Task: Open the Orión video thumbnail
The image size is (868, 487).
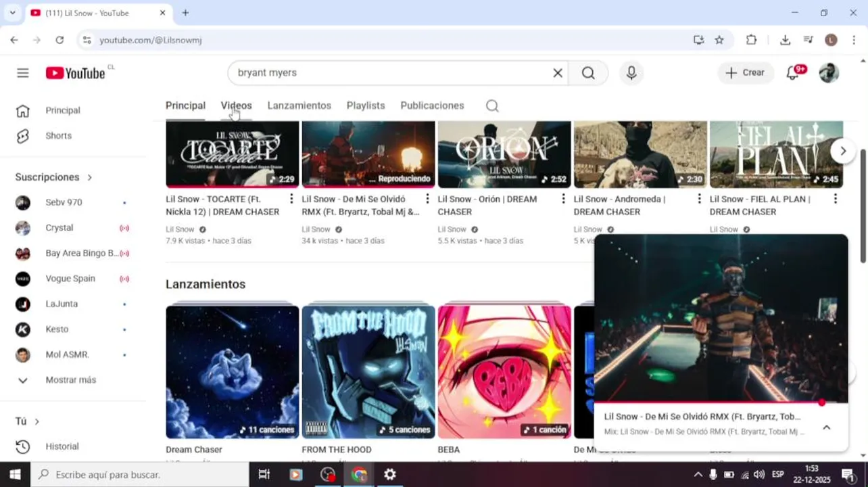Action: [504, 154]
